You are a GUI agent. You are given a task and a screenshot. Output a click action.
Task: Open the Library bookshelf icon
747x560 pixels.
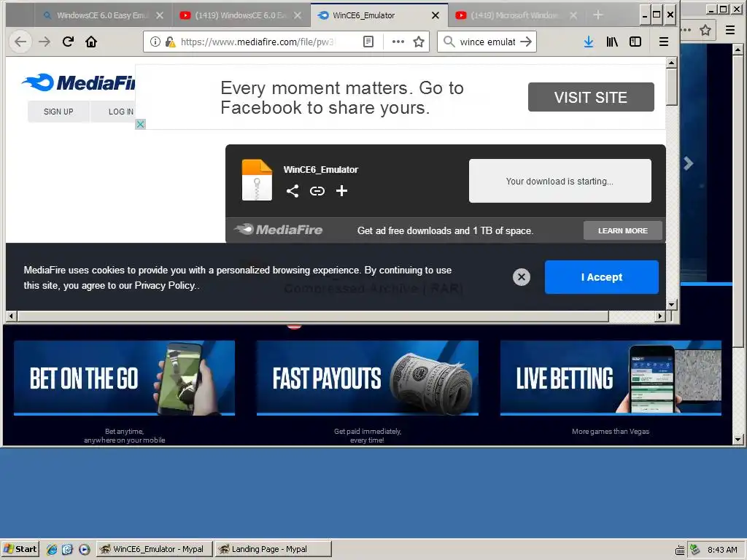tap(612, 42)
